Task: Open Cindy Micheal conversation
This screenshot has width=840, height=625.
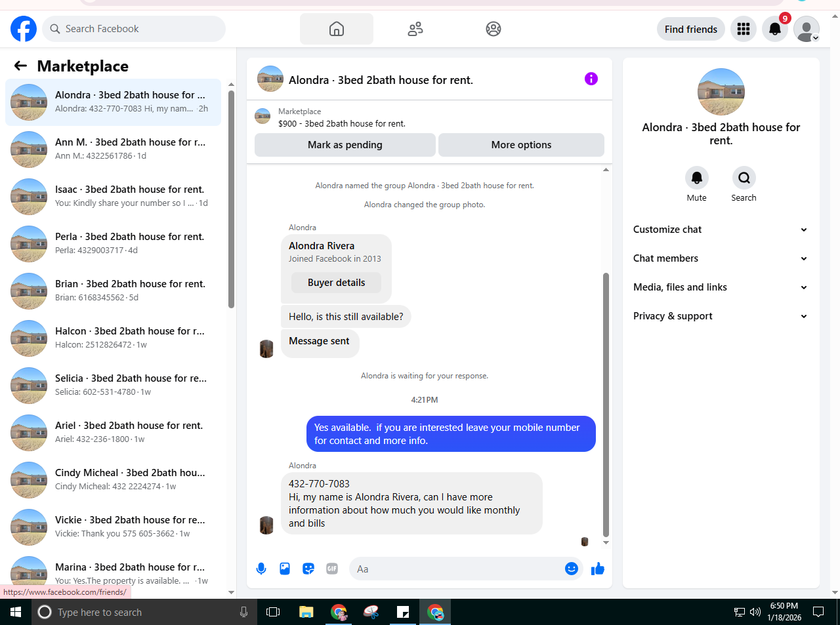Action: (114, 479)
